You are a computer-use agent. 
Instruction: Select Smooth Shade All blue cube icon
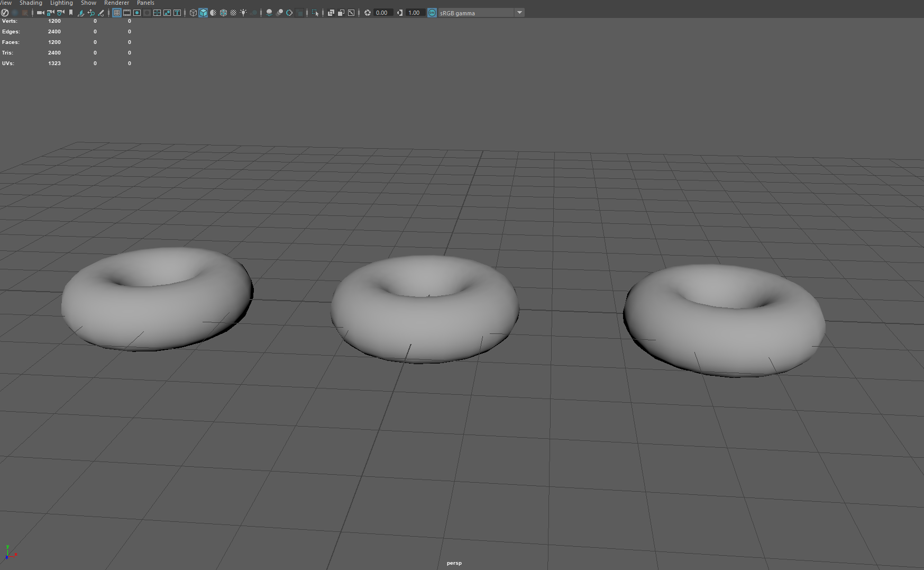[203, 13]
